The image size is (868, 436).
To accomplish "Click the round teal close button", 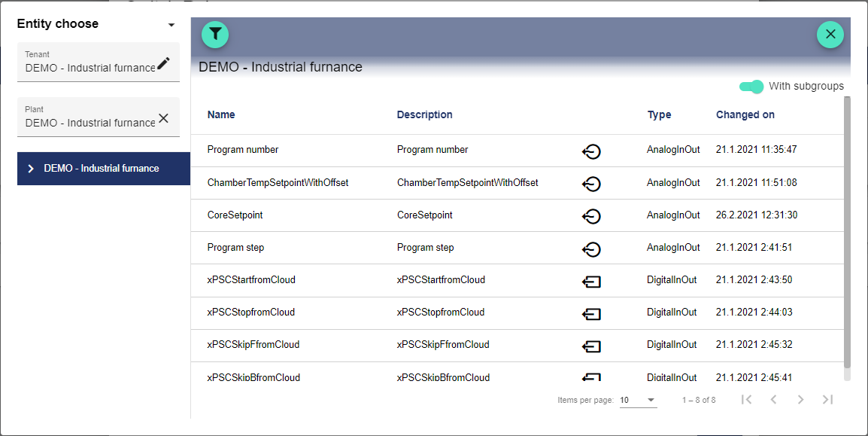I will (830, 34).
